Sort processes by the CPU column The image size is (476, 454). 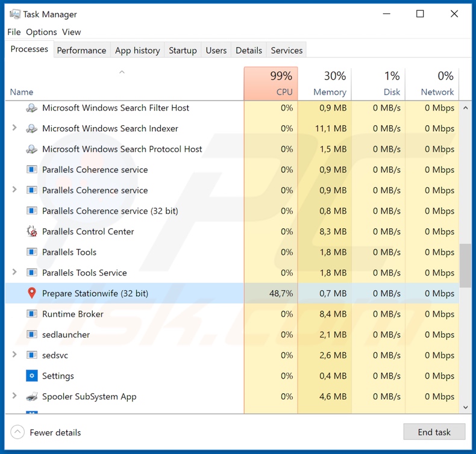pyautogui.click(x=271, y=84)
